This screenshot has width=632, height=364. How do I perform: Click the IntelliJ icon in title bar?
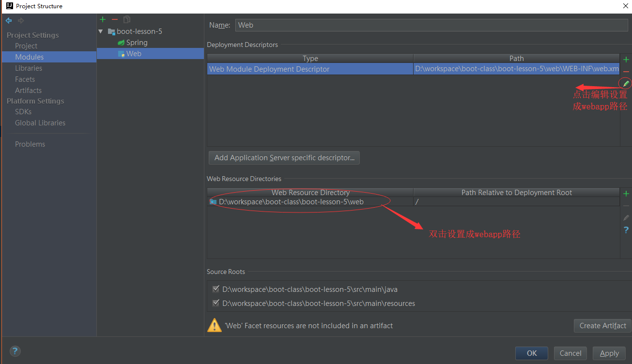tap(9, 6)
